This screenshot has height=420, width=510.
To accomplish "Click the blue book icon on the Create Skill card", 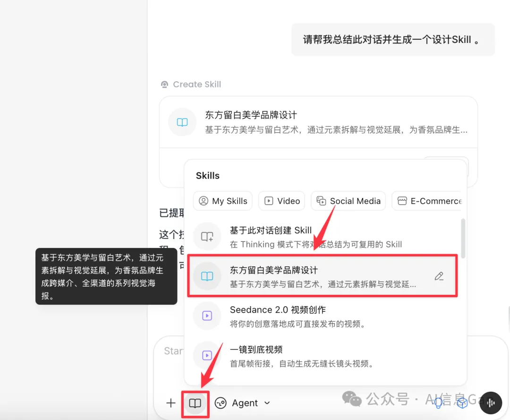I will click(x=182, y=122).
